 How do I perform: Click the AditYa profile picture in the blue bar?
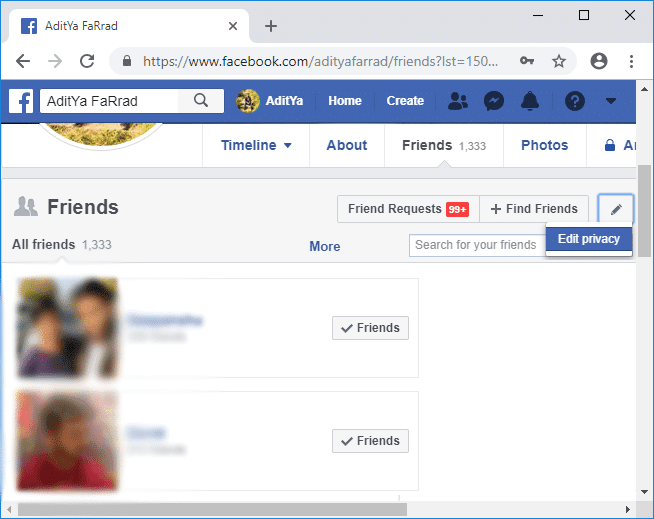[x=247, y=101]
